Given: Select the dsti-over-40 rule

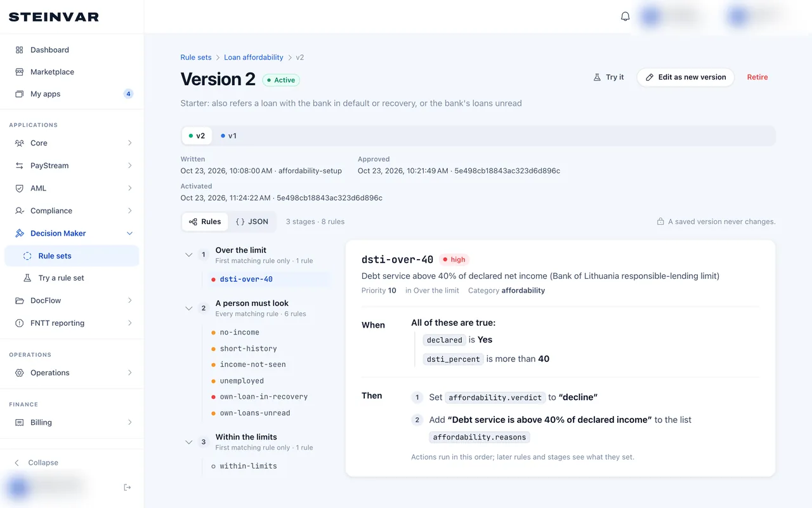Looking at the screenshot, I should coord(269,279).
